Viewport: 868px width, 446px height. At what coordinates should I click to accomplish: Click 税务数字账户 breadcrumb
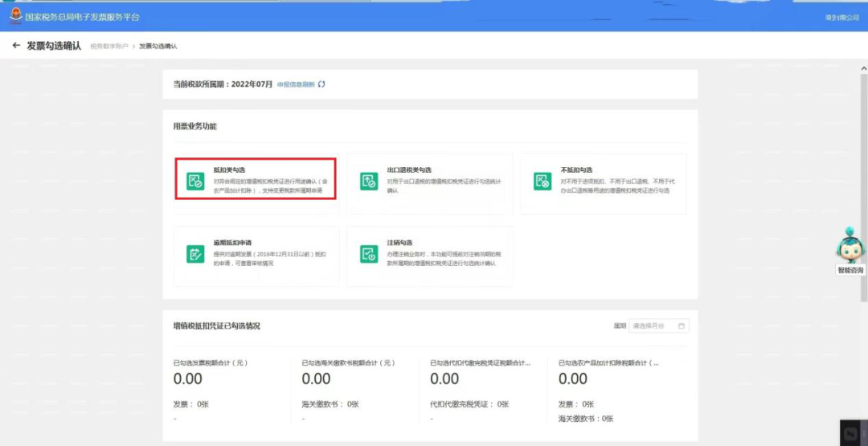coord(109,46)
